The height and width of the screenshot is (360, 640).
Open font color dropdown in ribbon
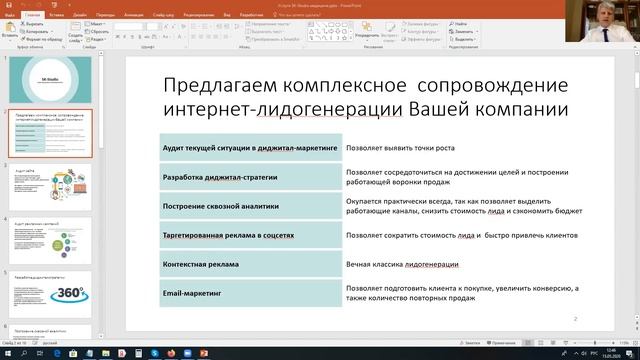(180, 37)
